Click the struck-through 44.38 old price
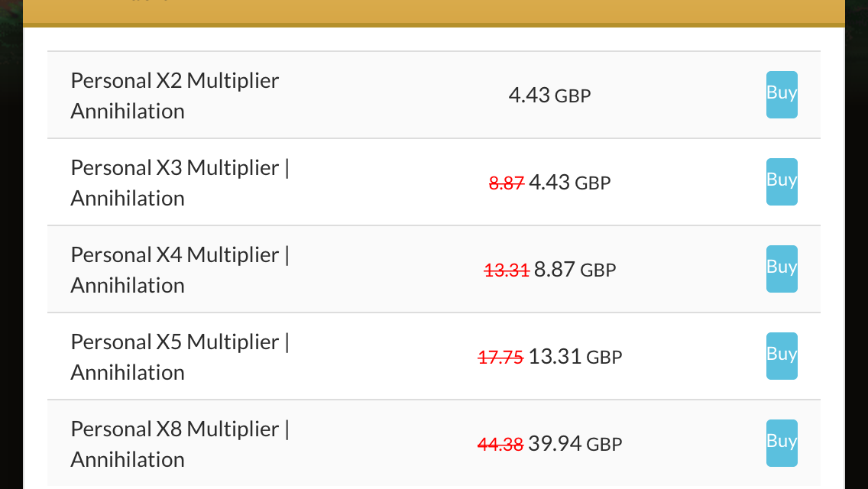 tap(500, 444)
